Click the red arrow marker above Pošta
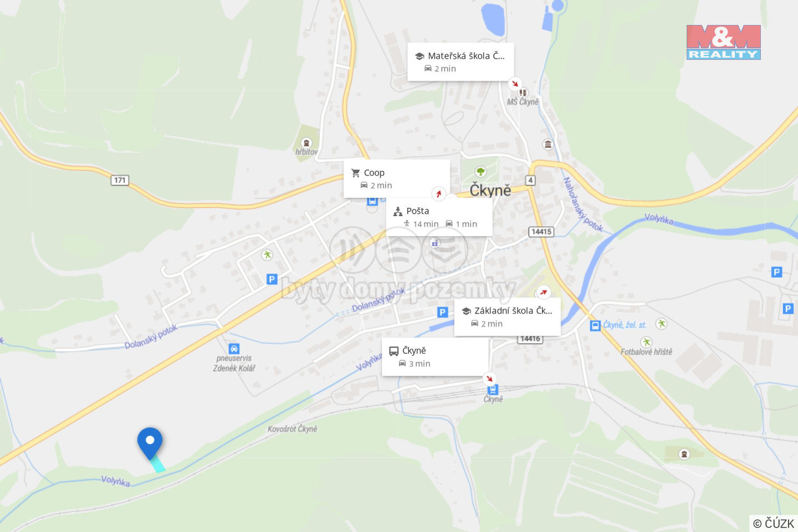798x532 pixels. (439, 193)
